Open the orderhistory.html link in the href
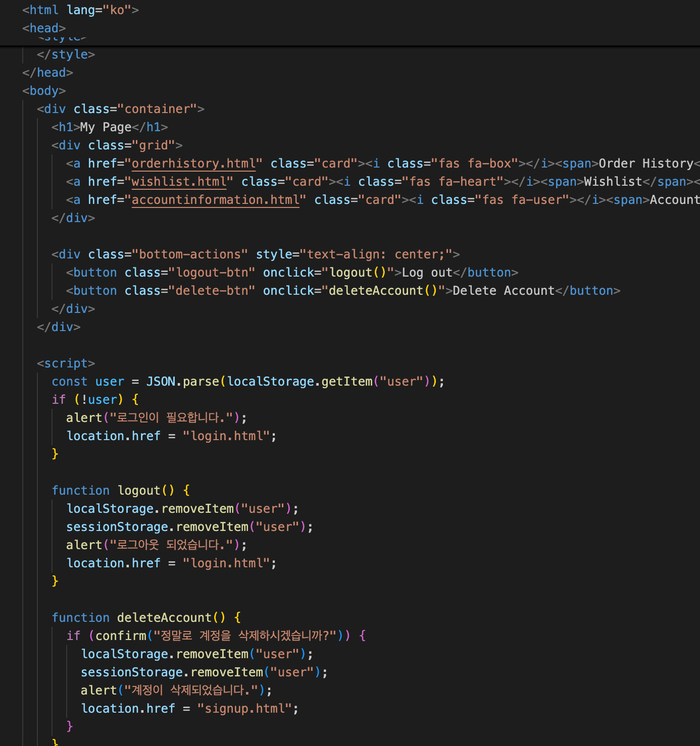 pos(193,164)
